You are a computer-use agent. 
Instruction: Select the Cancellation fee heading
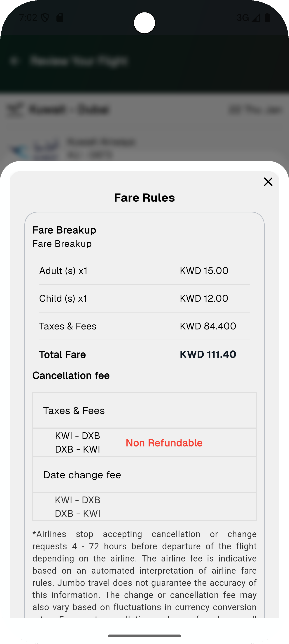point(71,375)
